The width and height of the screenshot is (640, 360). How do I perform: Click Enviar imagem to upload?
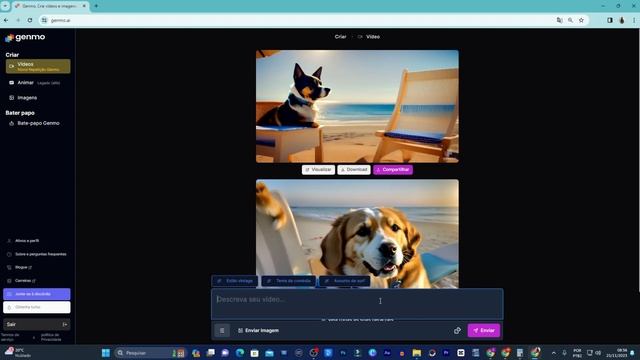click(x=258, y=331)
